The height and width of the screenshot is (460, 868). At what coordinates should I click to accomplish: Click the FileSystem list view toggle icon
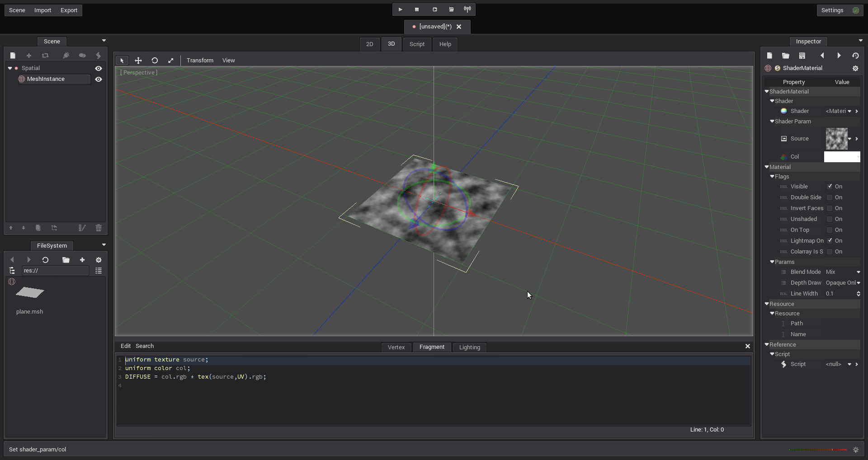click(x=99, y=271)
